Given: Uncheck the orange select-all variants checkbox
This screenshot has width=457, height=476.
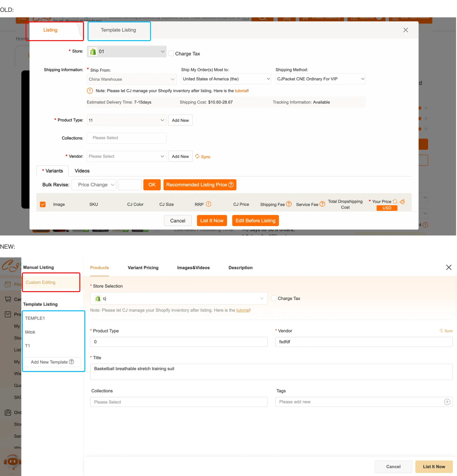Looking at the screenshot, I should pyautogui.click(x=43, y=204).
